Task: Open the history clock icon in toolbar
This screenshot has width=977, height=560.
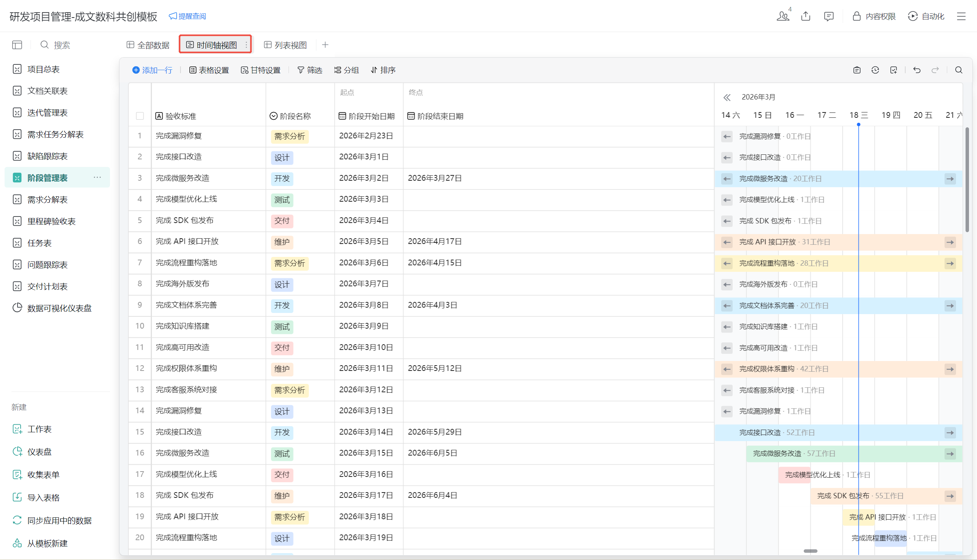Action: (x=875, y=70)
